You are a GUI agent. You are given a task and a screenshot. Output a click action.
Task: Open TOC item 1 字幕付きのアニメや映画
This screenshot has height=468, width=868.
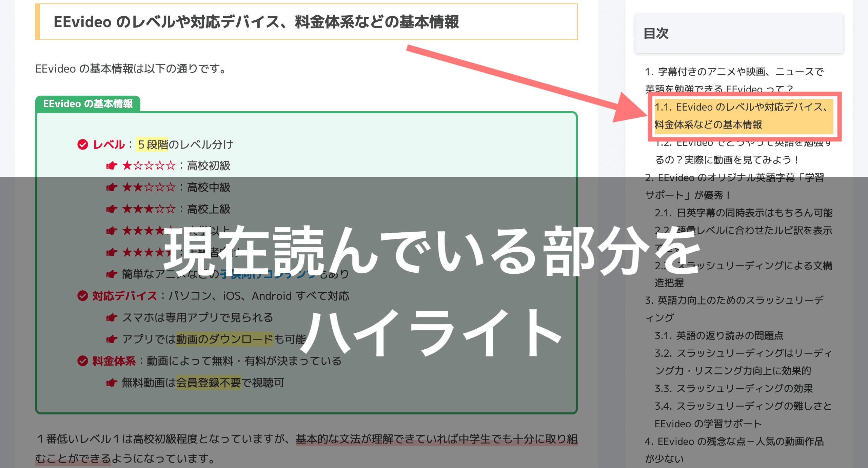(x=734, y=80)
